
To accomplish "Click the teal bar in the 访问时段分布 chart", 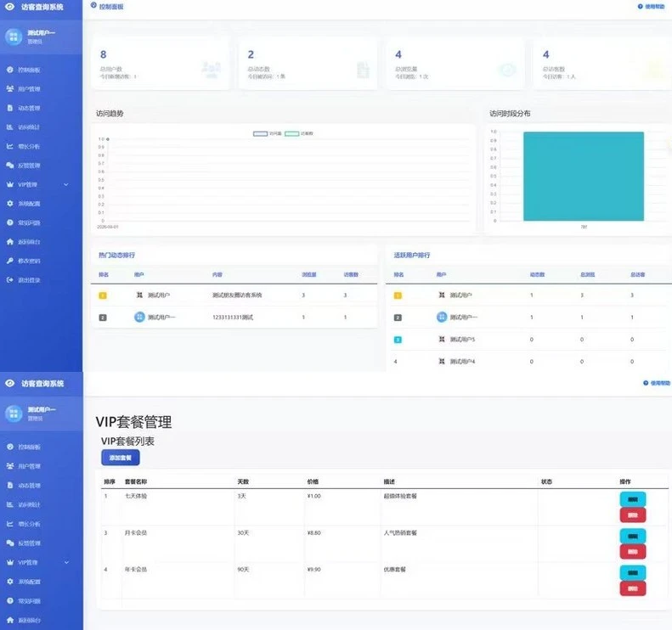I will pyautogui.click(x=584, y=177).
